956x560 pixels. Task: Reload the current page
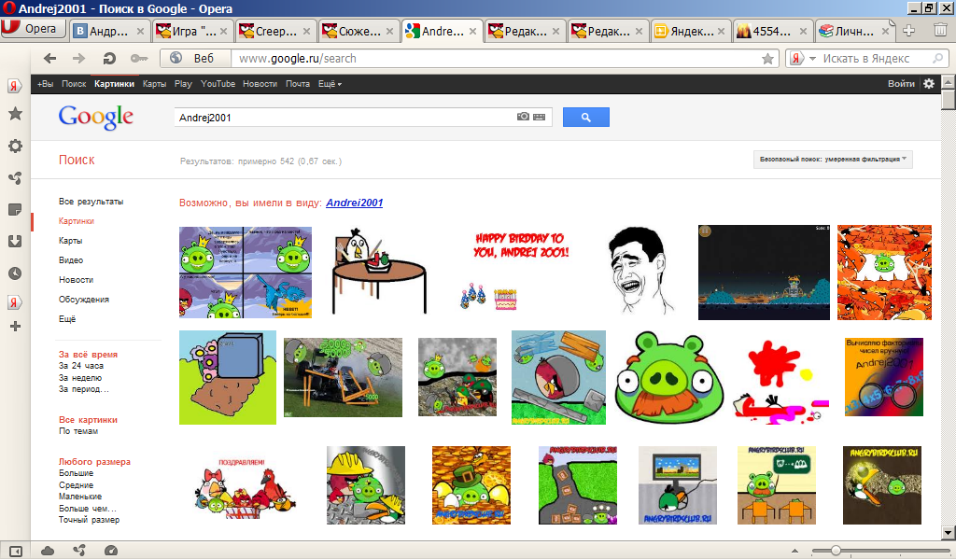109,59
